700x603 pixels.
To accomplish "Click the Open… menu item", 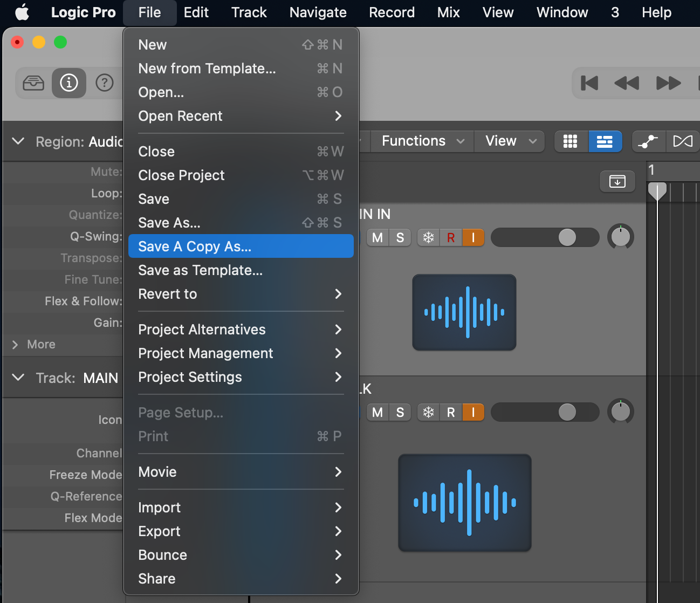I will pyautogui.click(x=241, y=92).
